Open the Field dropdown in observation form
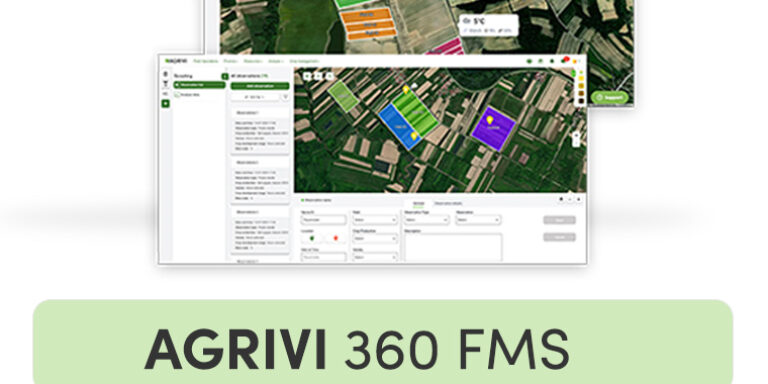Viewport: 768px width, 384px height. (x=374, y=220)
